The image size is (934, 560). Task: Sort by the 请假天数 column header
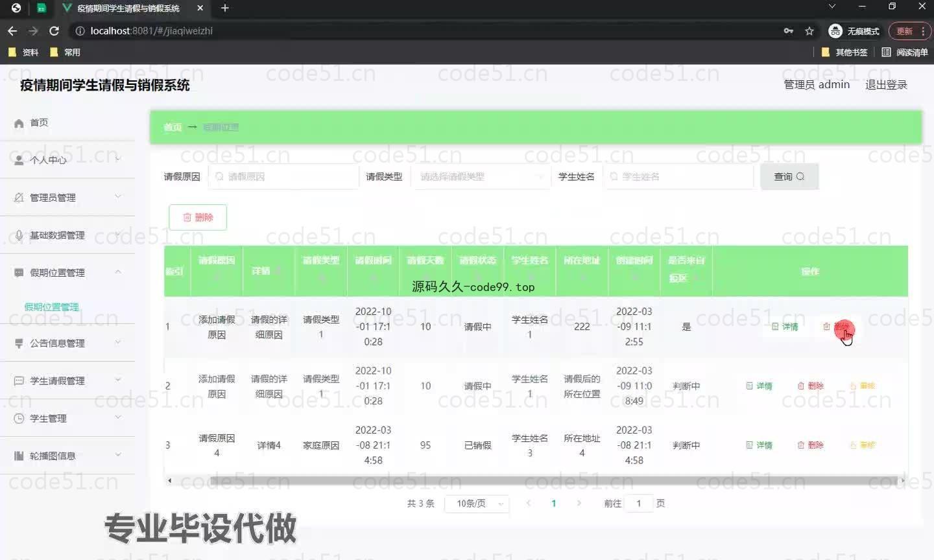[x=425, y=270]
